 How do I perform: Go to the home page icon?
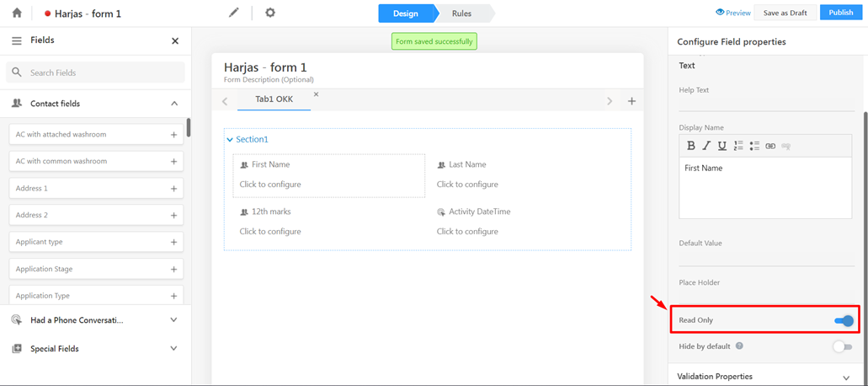point(17,13)
